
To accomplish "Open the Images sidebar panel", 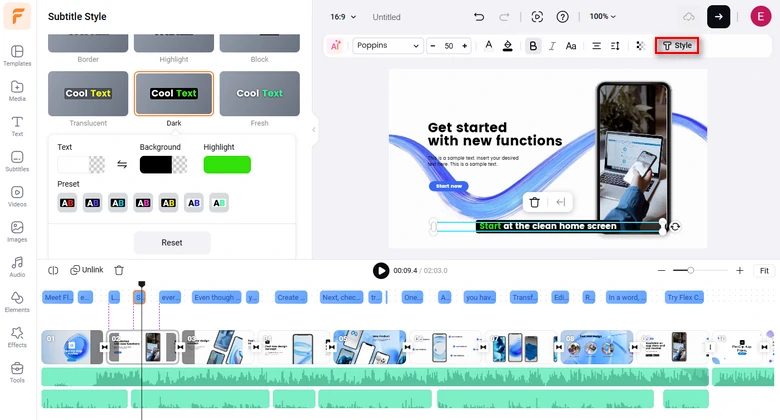I will point(17,232).
